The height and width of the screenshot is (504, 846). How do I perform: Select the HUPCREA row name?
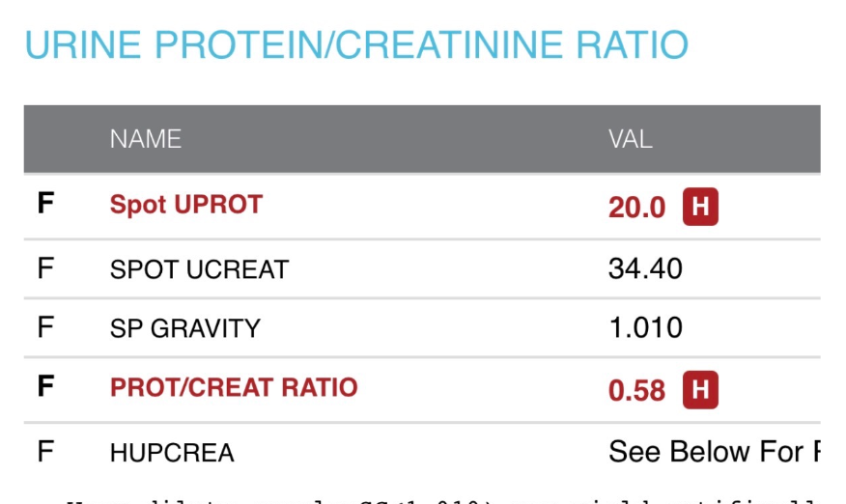pos(172,452)
